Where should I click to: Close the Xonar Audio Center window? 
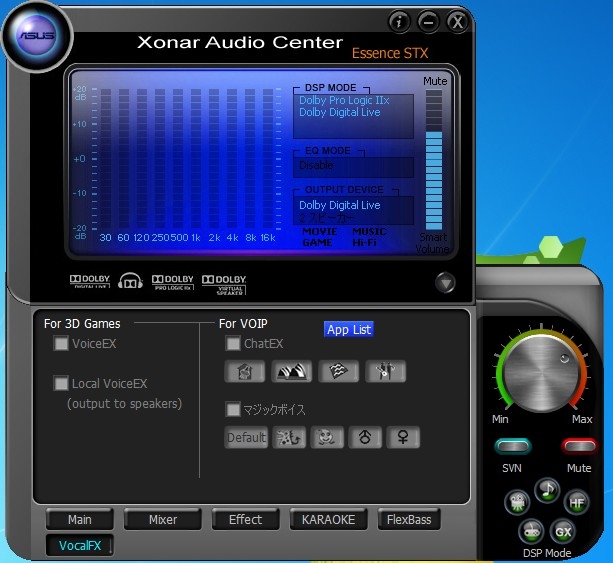click(457, 22)
